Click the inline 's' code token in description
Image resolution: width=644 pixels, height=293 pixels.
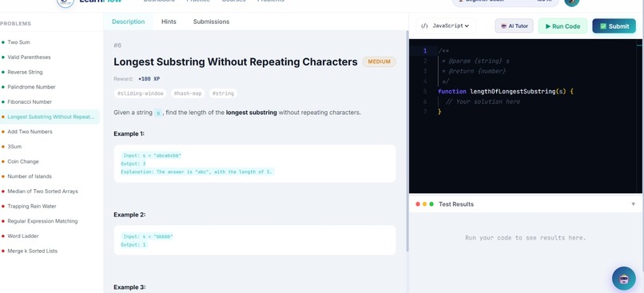pyautogui.click(x=158, y=113)
